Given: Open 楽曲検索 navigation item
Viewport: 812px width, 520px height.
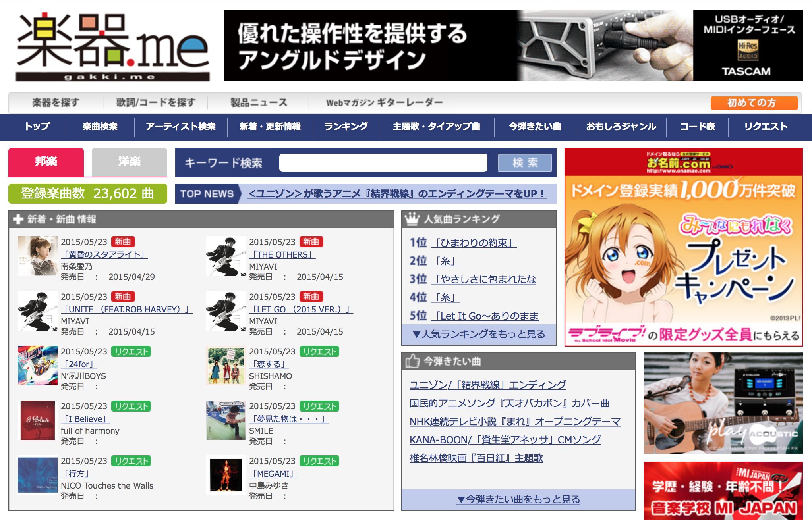Looking at the screenshot, I should pyautogui.click(x=100, y=127).
